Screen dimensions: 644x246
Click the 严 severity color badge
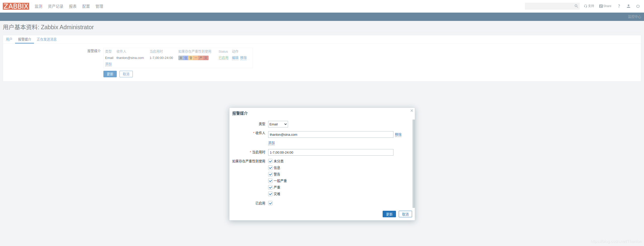pos(201,58)
